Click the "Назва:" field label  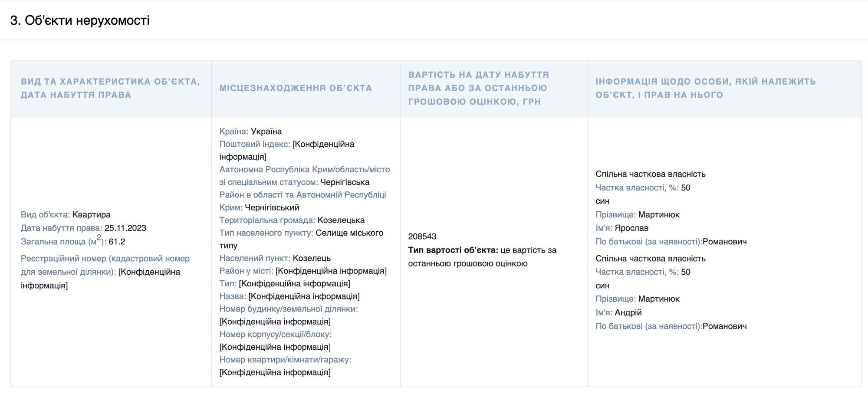point(233,296)
